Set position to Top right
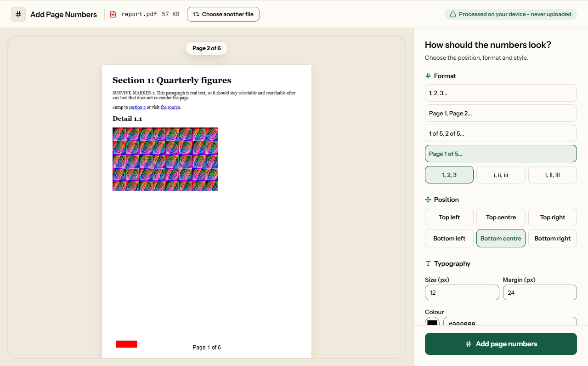The height and width of the screenshot is (366, 588). 553,217
